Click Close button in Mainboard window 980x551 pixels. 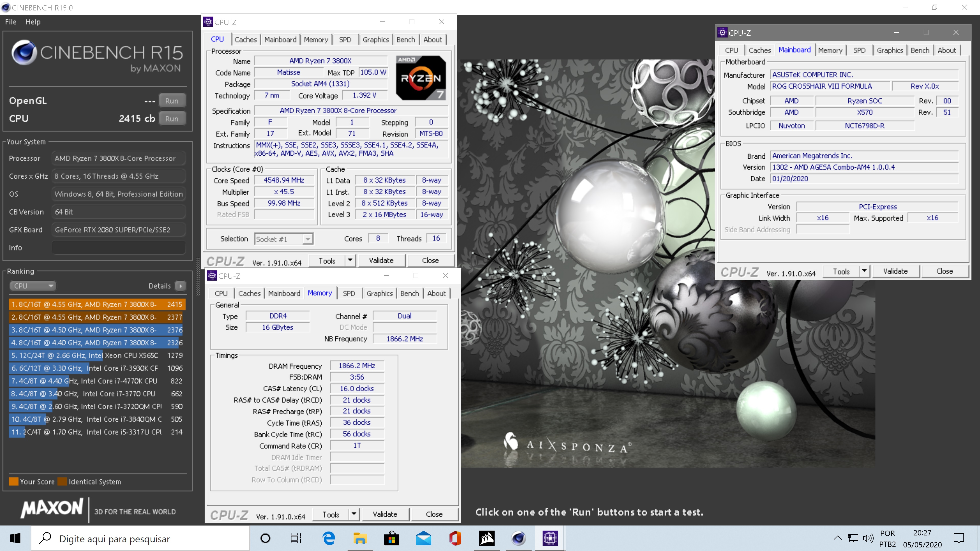tap(945, 271)
